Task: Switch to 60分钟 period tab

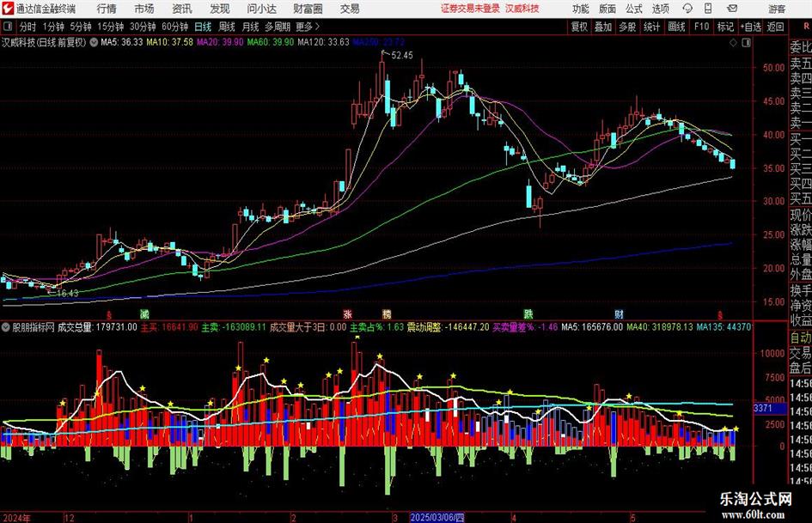Action: [175, 27]
